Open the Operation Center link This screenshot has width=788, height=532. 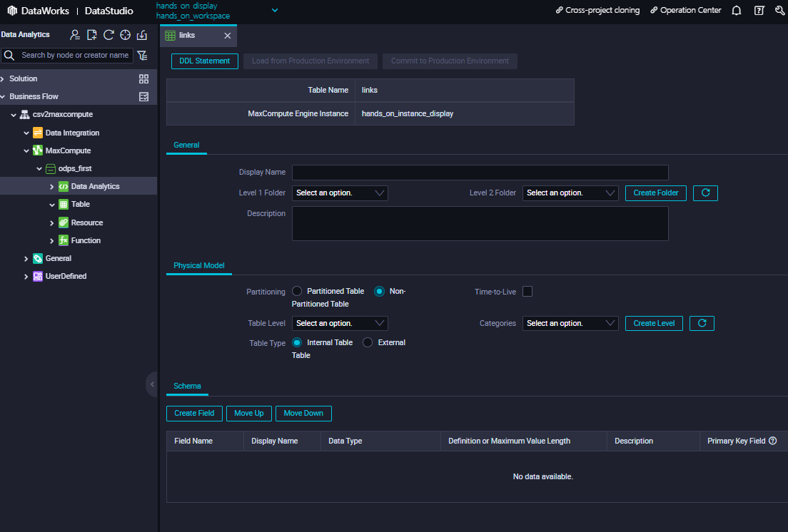tap(685, 10)
